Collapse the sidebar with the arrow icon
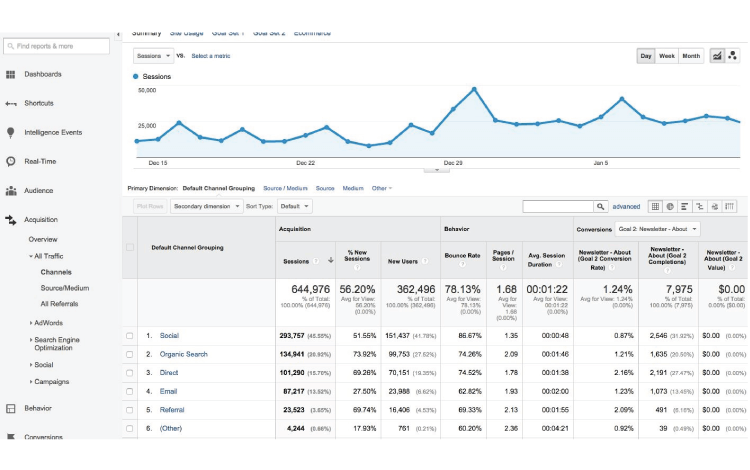 118,34
